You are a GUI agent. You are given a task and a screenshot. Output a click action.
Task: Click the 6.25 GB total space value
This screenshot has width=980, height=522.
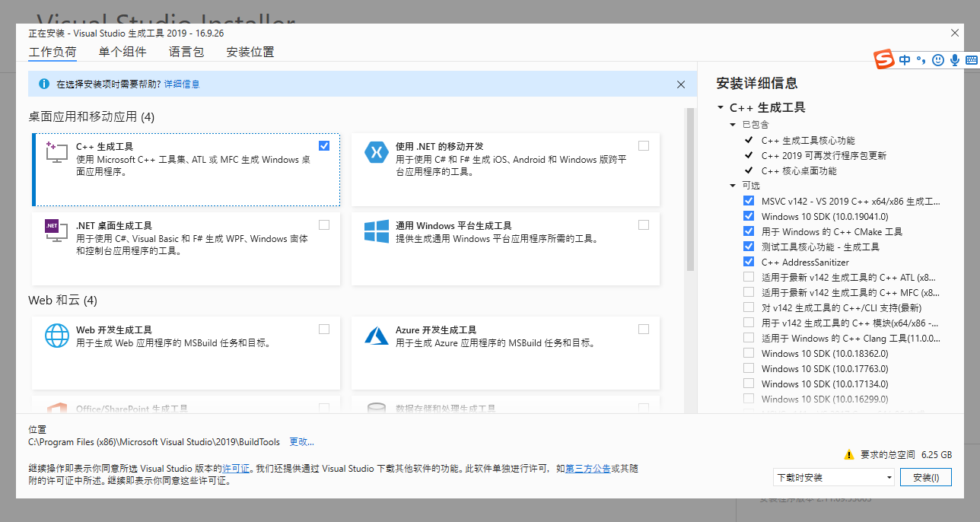point(937,454)
